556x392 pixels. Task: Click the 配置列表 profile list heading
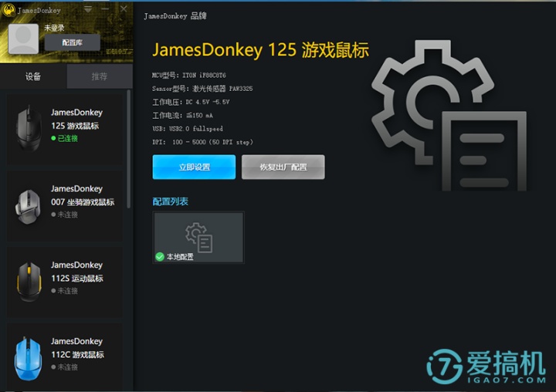tap(170, 201)
